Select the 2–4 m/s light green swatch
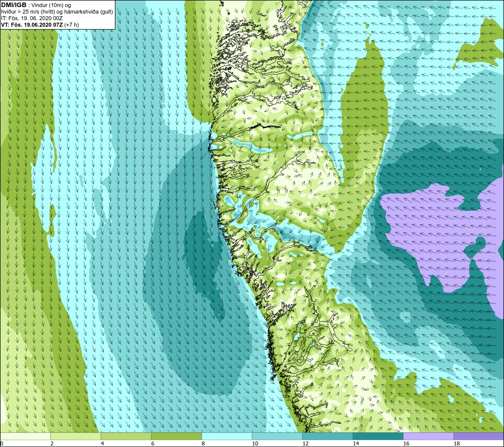504x447 pixels. [x=76, y=436]
